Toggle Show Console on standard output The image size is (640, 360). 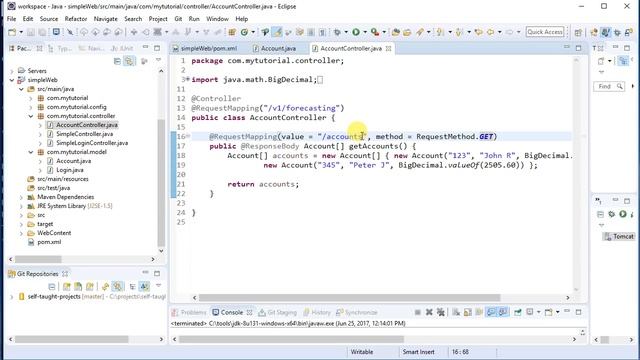pos(491,312)
